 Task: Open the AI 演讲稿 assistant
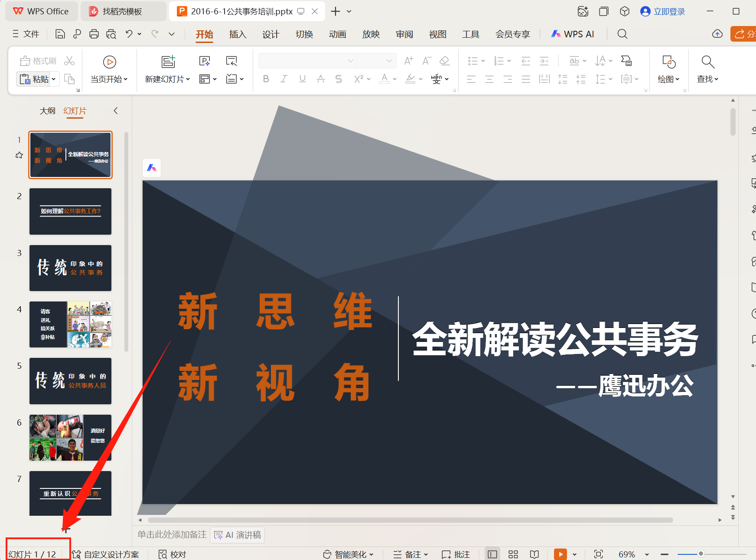(237, 535)
